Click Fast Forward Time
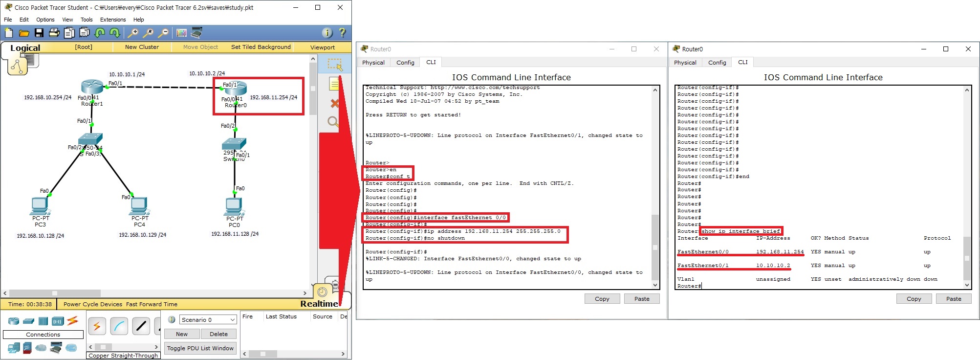Viewport: 980px width, 360px height. coord(152,304)
